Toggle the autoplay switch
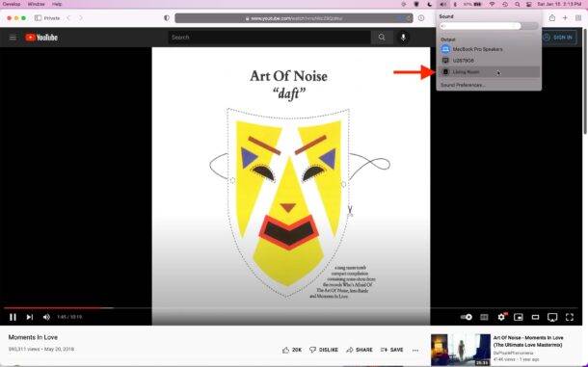 [x=467, y=317]
